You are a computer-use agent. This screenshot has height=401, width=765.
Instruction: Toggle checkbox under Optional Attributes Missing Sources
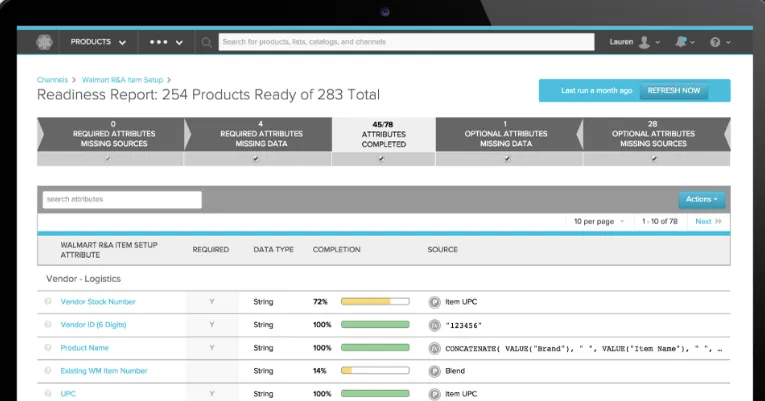654,159
